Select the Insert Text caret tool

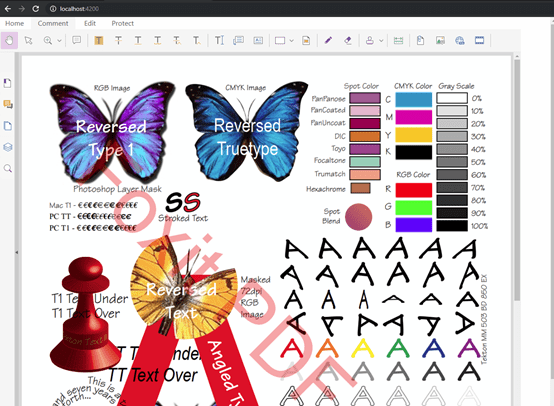click(x=197, y=41)
